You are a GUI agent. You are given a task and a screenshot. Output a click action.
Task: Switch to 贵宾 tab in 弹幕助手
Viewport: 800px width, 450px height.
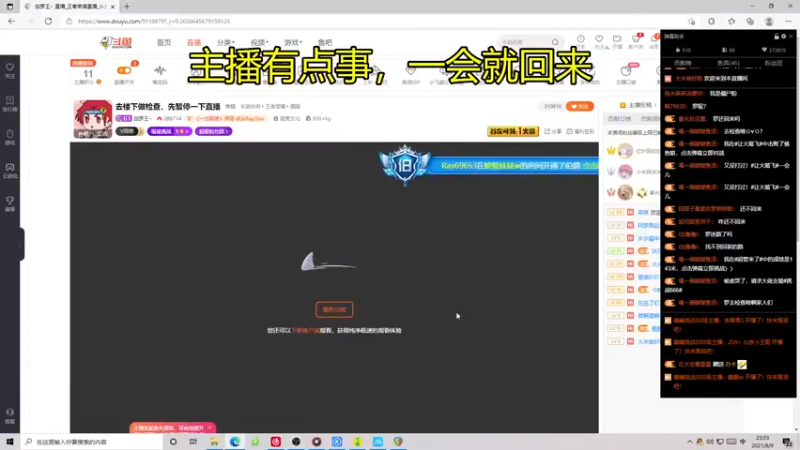pos(728,63)
